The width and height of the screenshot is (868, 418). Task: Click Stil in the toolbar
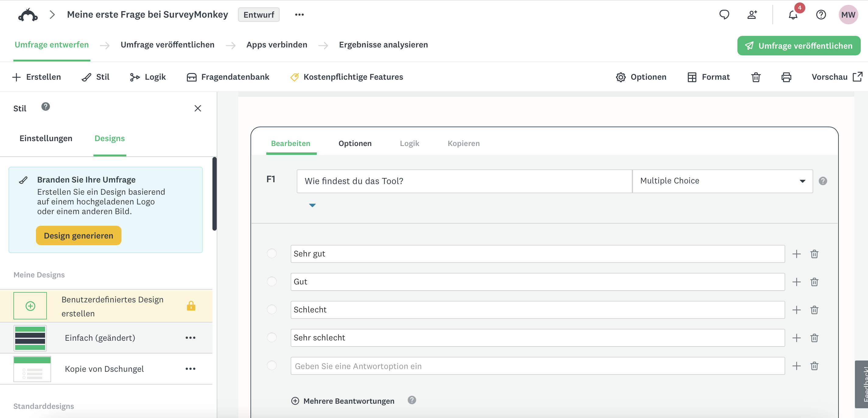tap(96, 77)
